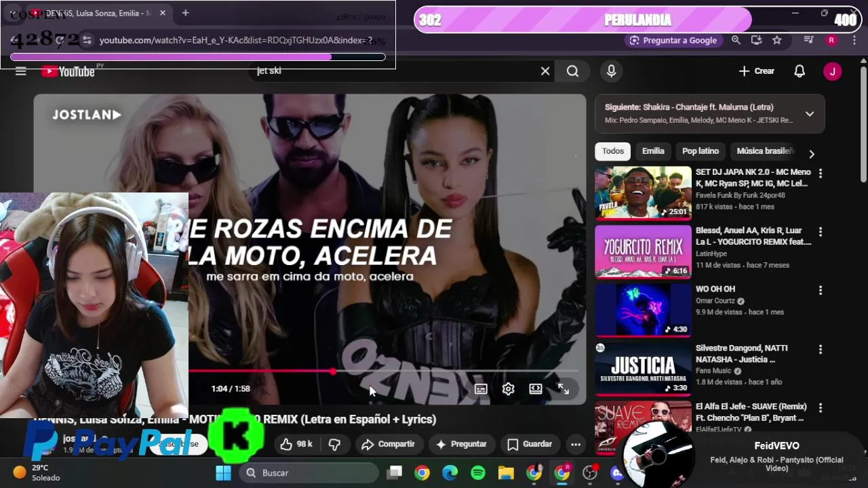Open Spotify from the taskbar

click(x=478, y=473)
